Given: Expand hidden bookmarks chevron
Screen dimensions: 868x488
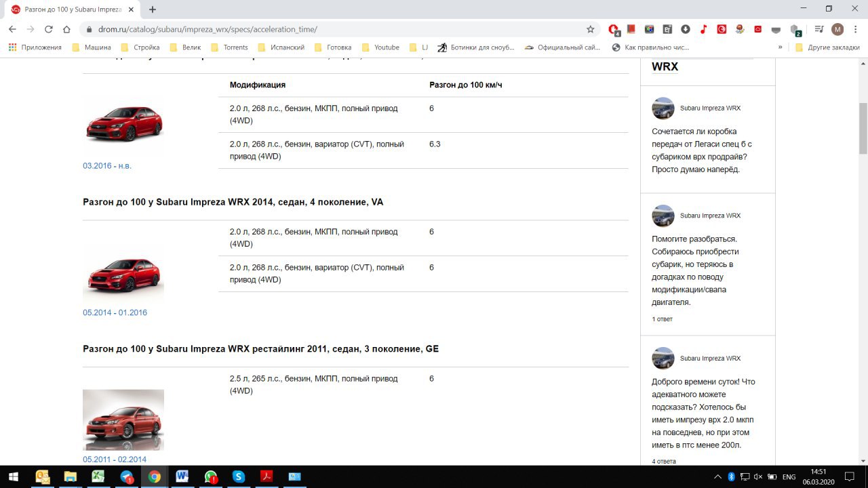Looking at the screenshot, I should (780, 47).
